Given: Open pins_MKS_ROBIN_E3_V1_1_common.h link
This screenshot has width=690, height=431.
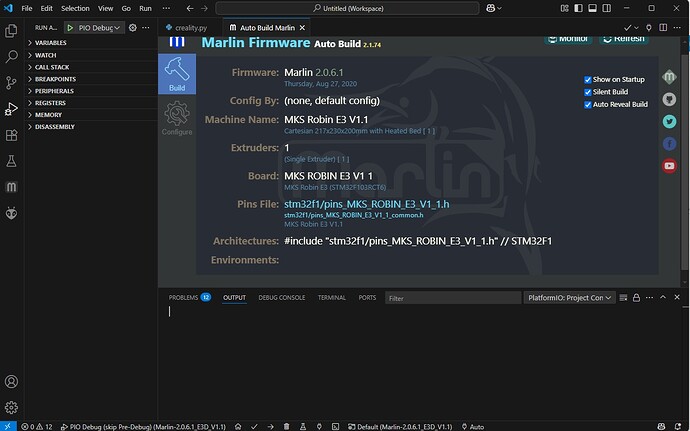Looking at the screenshot, I should tap(354, 215).
